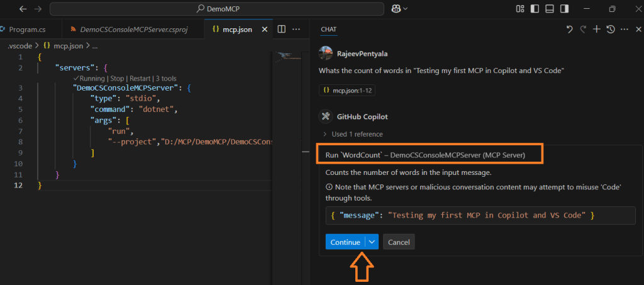Click Restart in the server code lens
This screenshot has width=644, height=285.
pyautogui.click(x=140, y=79)
